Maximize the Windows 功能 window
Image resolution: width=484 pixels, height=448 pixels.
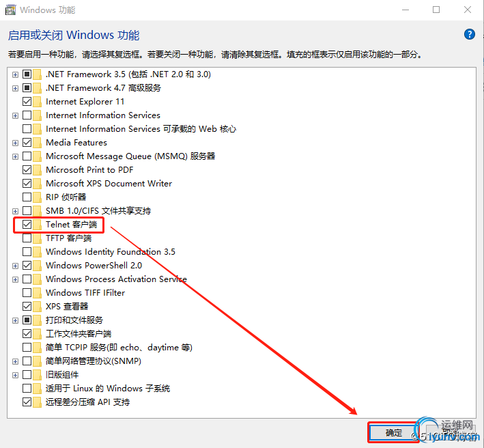[x=436, y=10]
